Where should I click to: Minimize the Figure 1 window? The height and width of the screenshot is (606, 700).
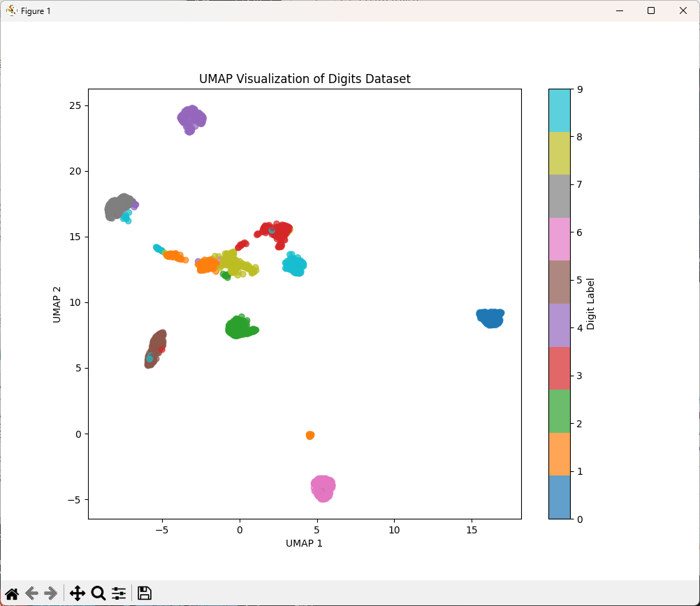click(x=619, y=10)
